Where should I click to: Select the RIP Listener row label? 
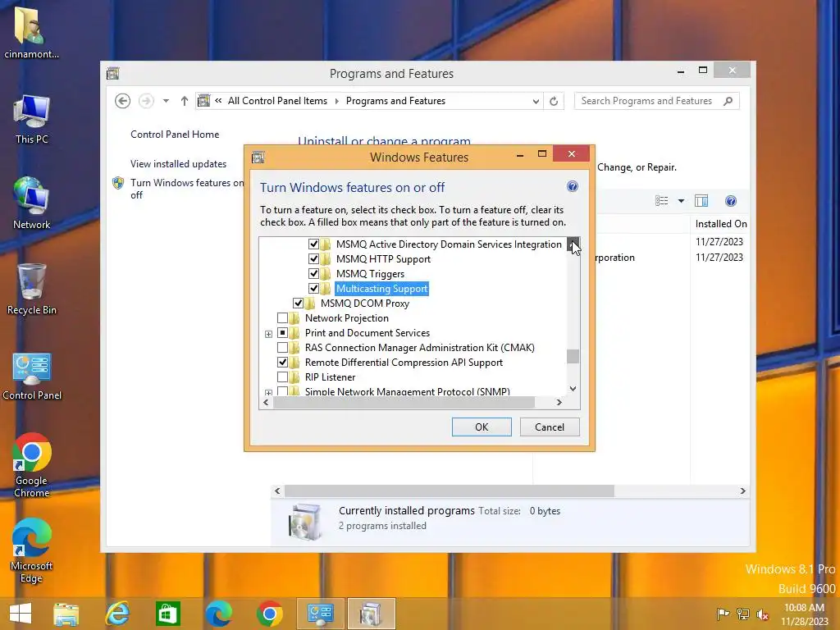[330, 377]
